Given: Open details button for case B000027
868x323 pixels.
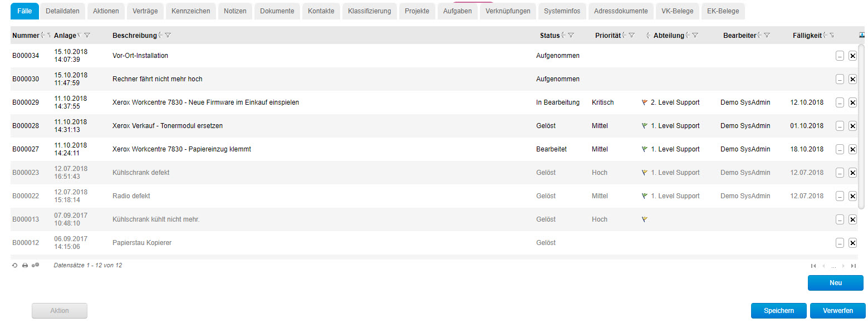Looking at the screenshot, I should click(840, 149).
